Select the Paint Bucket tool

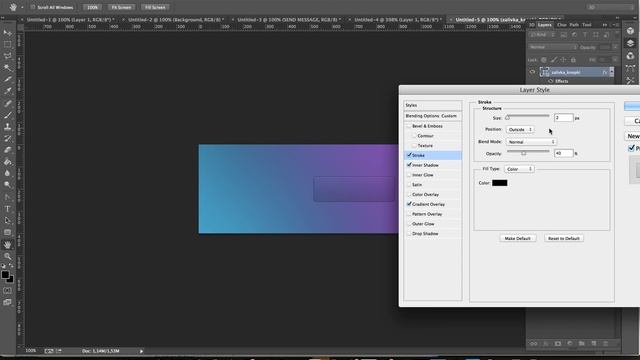pyautogui.click(x=7, y=162)
